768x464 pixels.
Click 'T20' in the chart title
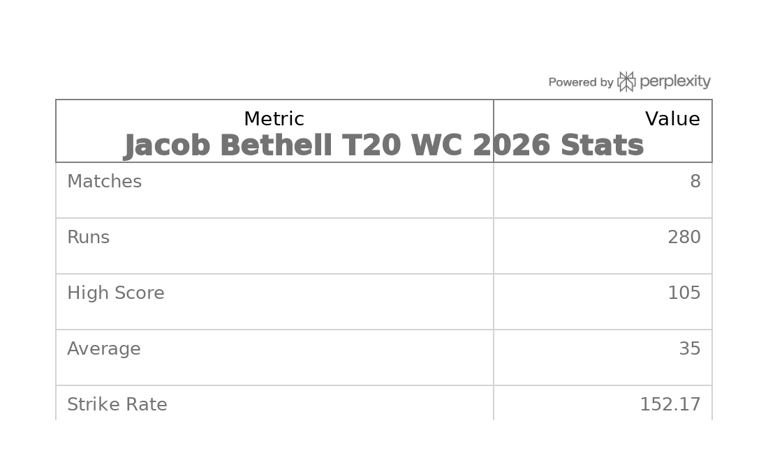tap(371, 146)
